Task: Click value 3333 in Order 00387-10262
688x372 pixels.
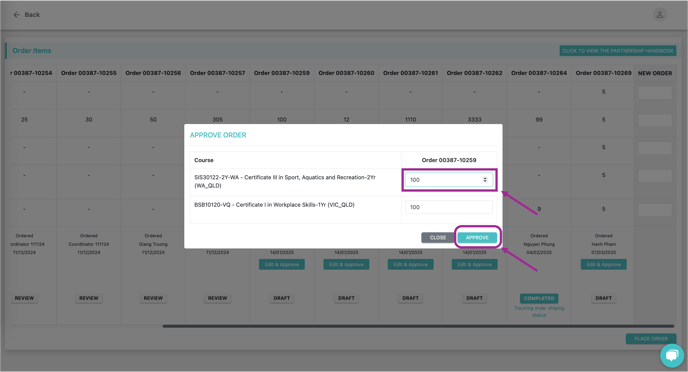Action: pyautogui.click(x=474, y=119)
